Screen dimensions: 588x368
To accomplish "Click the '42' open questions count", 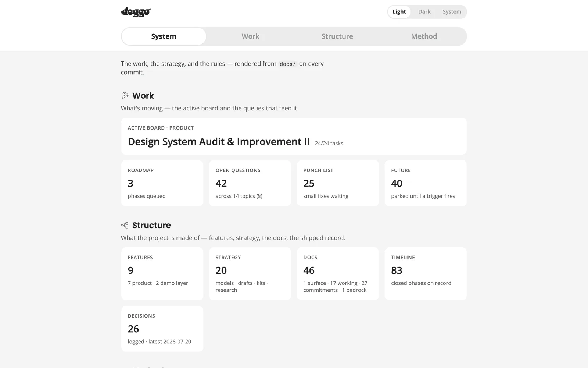I will pos(221,183).
